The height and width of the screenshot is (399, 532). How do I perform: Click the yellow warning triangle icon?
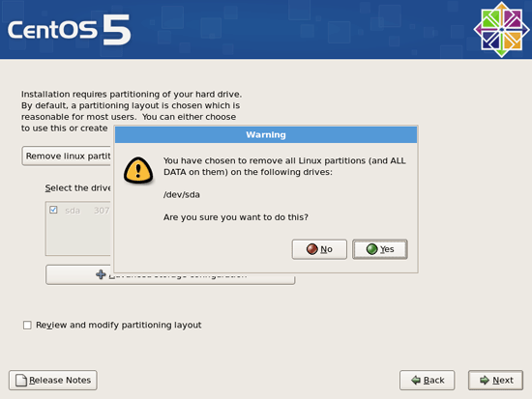pyautogui.click(x=138, y=170)
